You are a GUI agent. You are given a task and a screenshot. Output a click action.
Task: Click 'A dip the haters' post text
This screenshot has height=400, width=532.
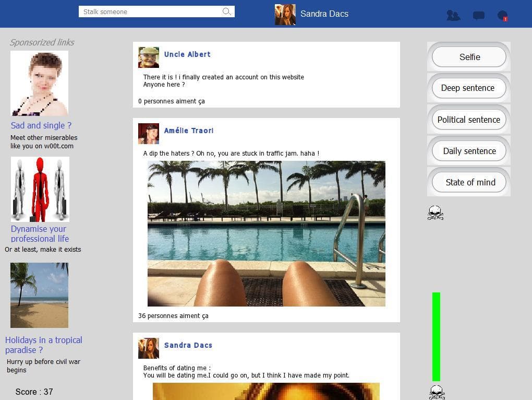point(231,154)
